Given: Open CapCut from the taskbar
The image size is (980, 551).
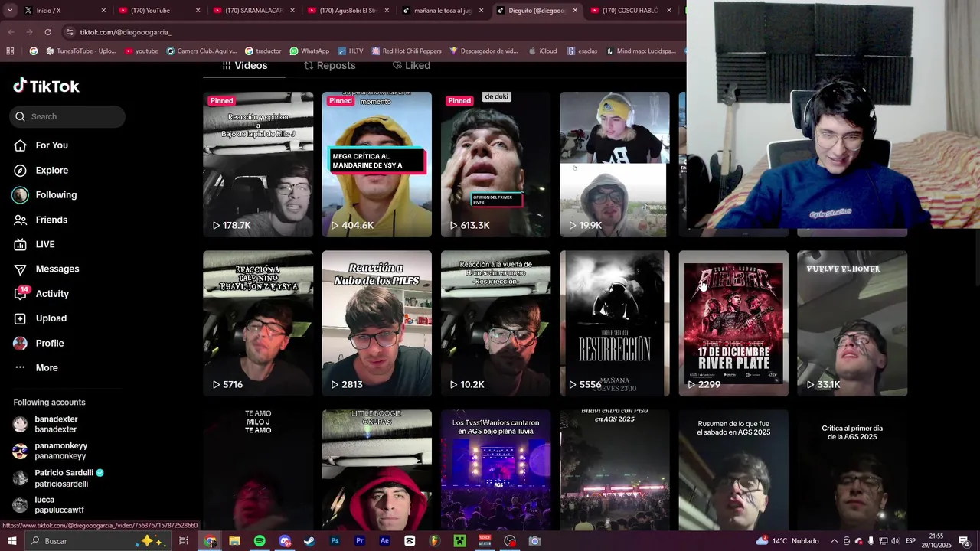Looking at the screenshot, I should point(410,541).
